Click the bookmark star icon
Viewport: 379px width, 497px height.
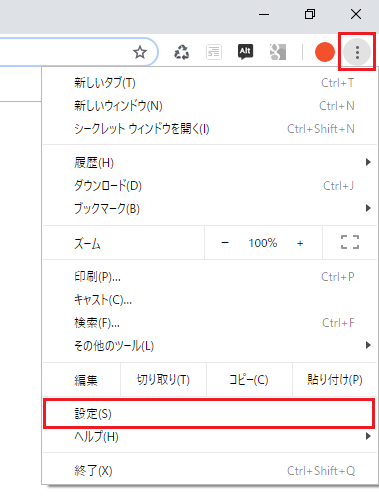coord(140,52)
